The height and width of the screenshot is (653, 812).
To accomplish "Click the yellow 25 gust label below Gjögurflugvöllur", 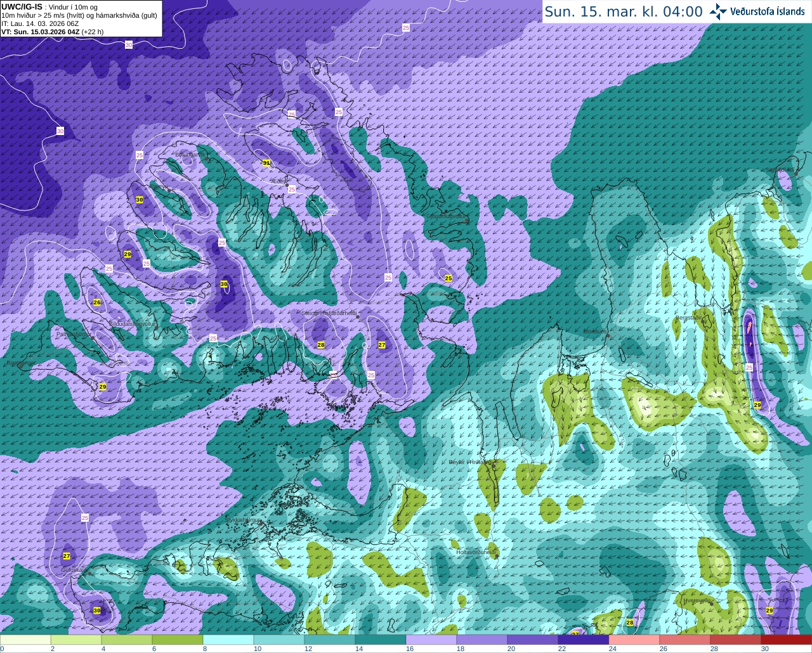I will (449, 278).
